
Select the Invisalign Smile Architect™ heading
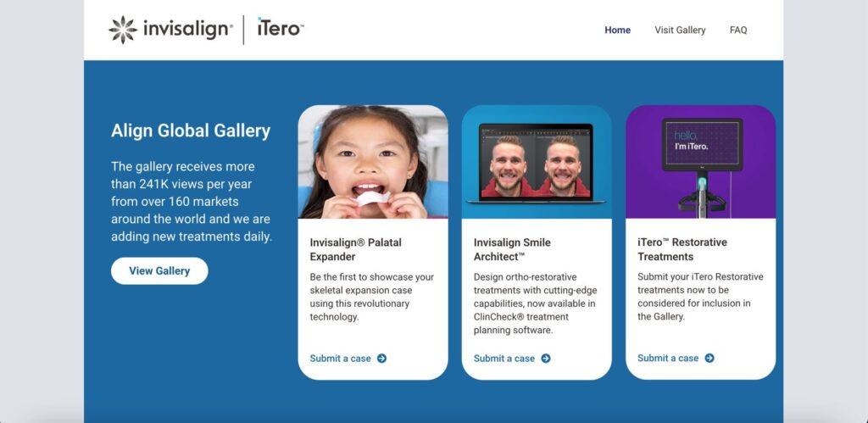point(512,249)
